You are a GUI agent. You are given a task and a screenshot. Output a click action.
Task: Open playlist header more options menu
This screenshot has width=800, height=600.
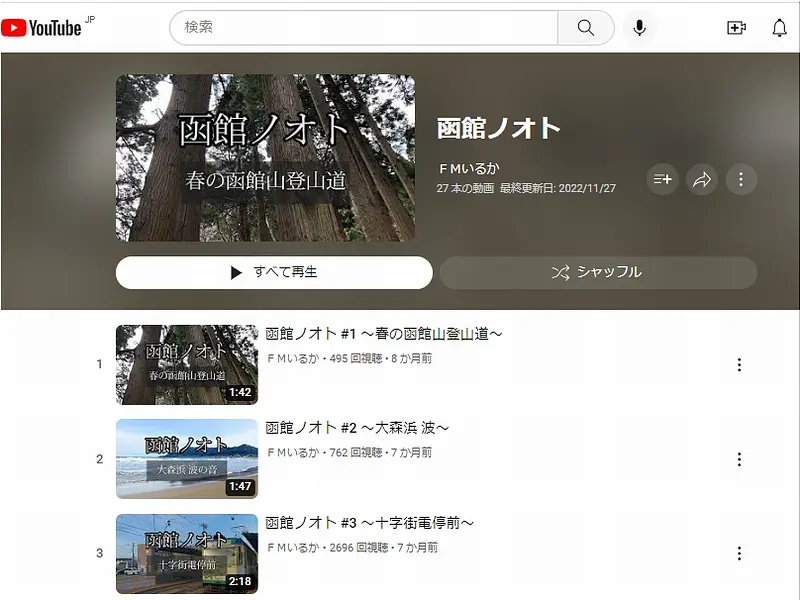click(x=741, y=180)
